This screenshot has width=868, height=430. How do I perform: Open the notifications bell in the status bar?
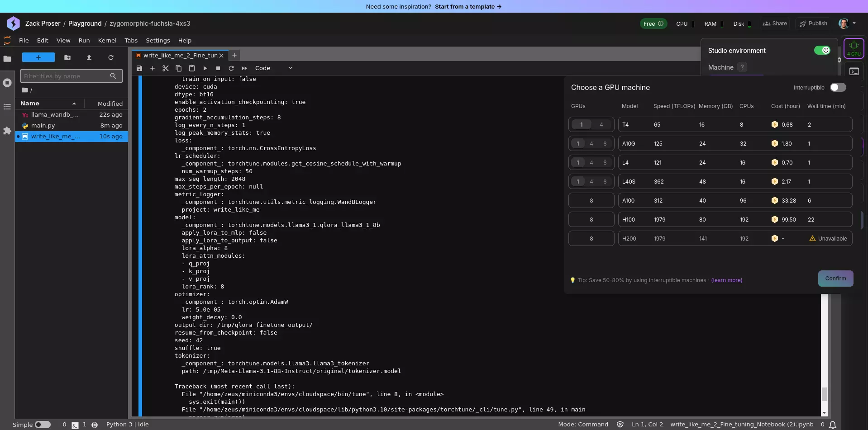click(832, 424)
